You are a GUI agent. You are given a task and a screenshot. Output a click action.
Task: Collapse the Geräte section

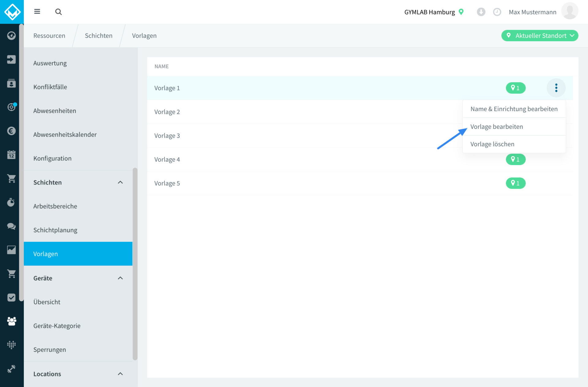(x=120, y=278)
